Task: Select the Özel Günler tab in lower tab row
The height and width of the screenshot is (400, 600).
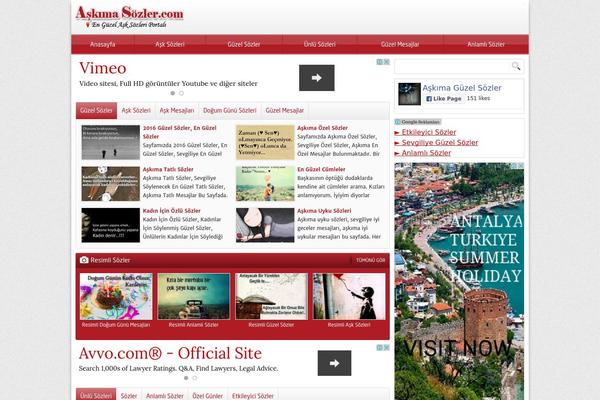Action: click(207, 396)
